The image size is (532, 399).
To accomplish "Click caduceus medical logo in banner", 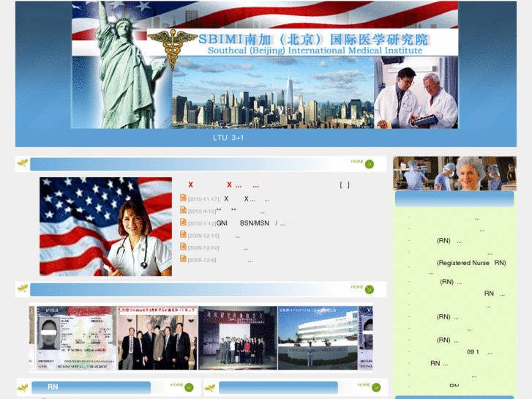I will coord(173,48).
